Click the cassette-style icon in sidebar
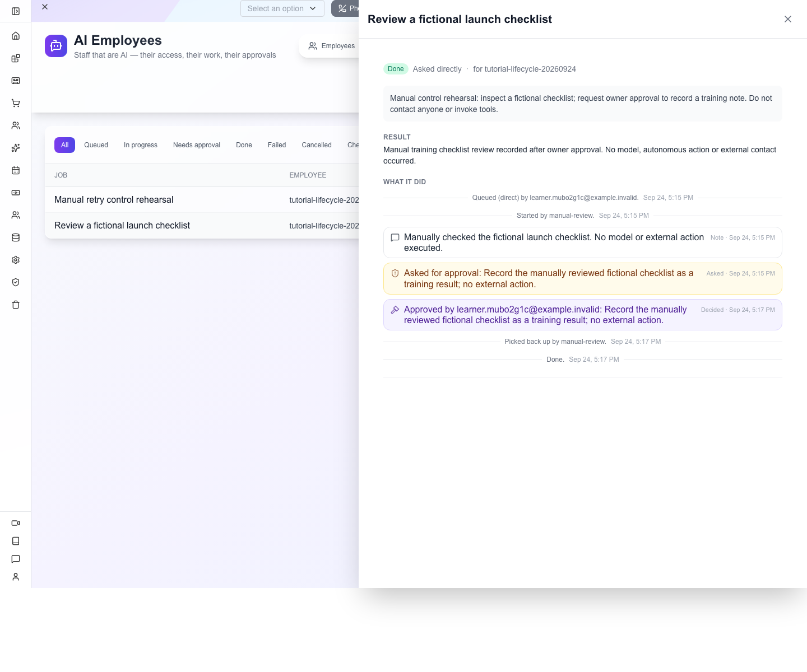Viewport: 807px width, 672px height. [x=16, y=81]
